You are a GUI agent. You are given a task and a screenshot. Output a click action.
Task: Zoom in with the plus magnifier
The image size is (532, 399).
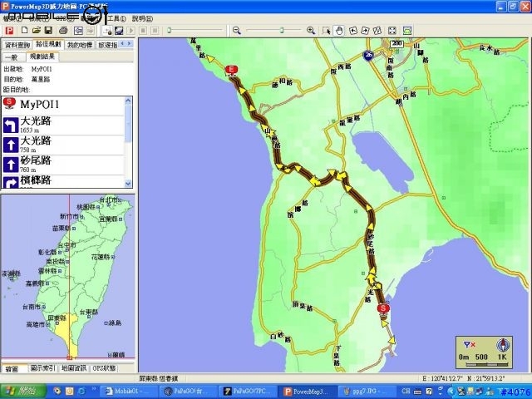(x=311, y=31)
